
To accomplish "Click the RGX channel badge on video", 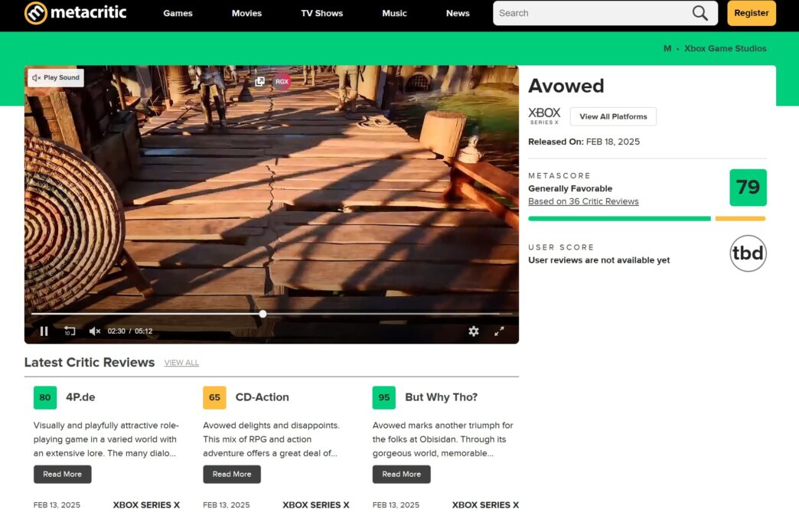I will tap(282, 81).
